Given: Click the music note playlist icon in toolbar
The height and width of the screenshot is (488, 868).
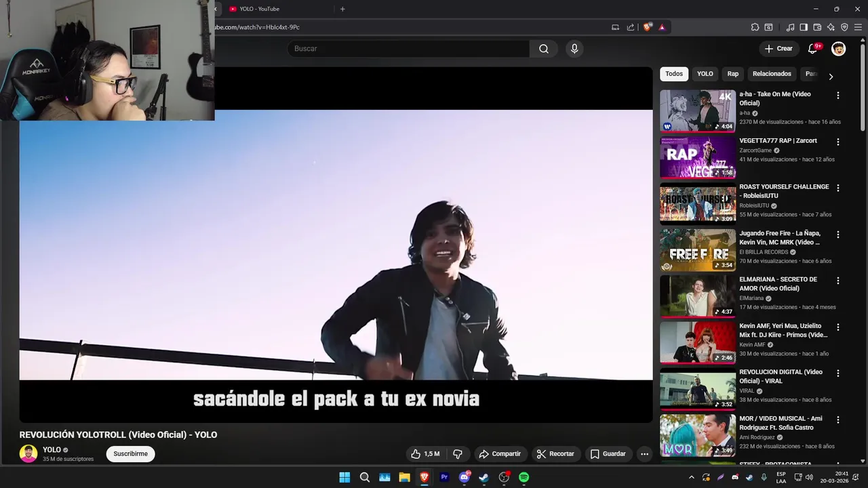Looking at the screenshot, I should coord(790,27).
